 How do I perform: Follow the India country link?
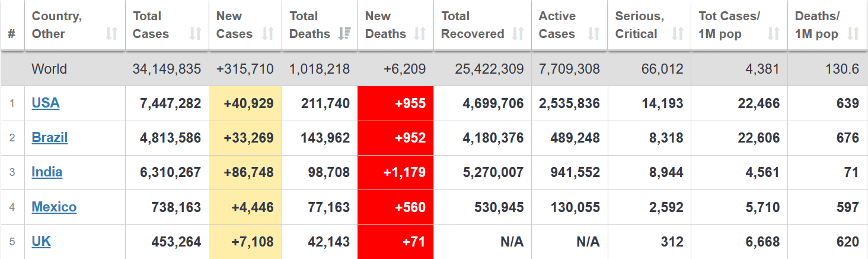47,172
